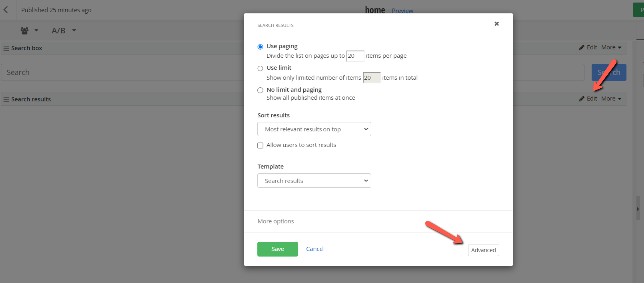Click the Search box widget title

point(27,48)
